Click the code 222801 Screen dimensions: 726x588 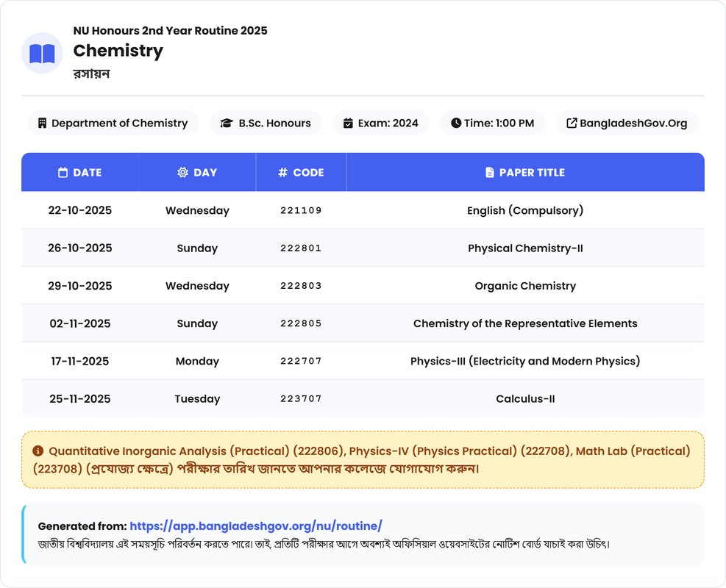pos(301,248)
